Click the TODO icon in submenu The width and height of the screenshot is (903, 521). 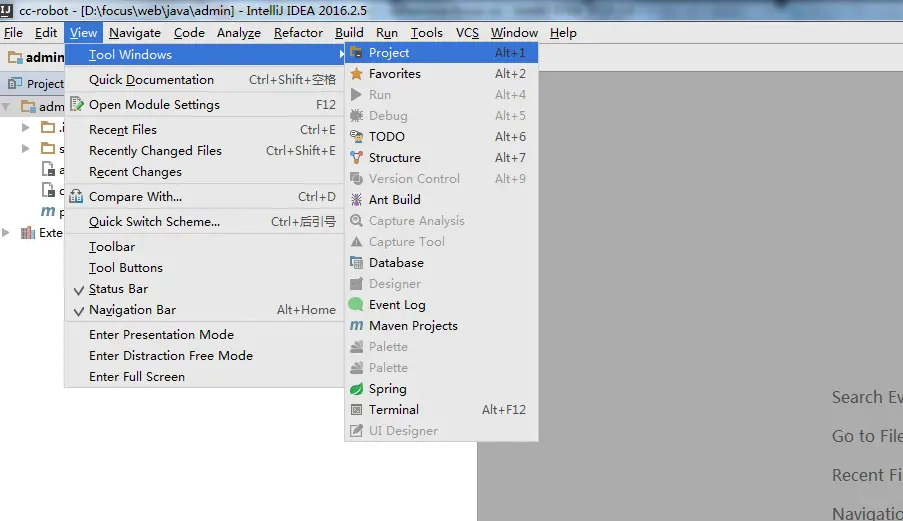point(356,136)
